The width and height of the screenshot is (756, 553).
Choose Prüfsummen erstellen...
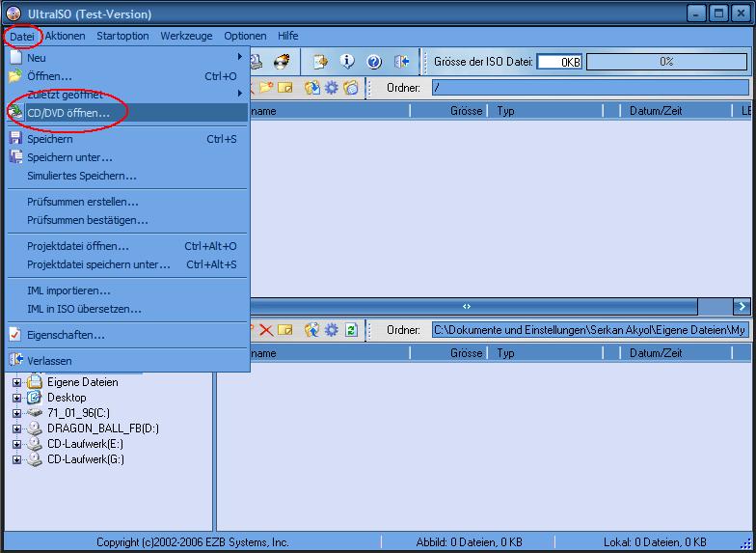(127, 202)
